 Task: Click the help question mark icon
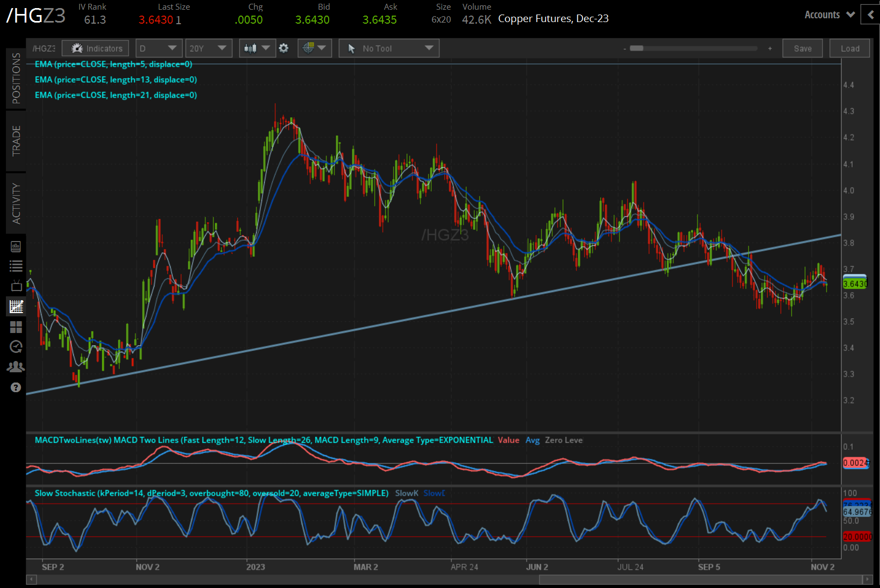pos(16,387)
